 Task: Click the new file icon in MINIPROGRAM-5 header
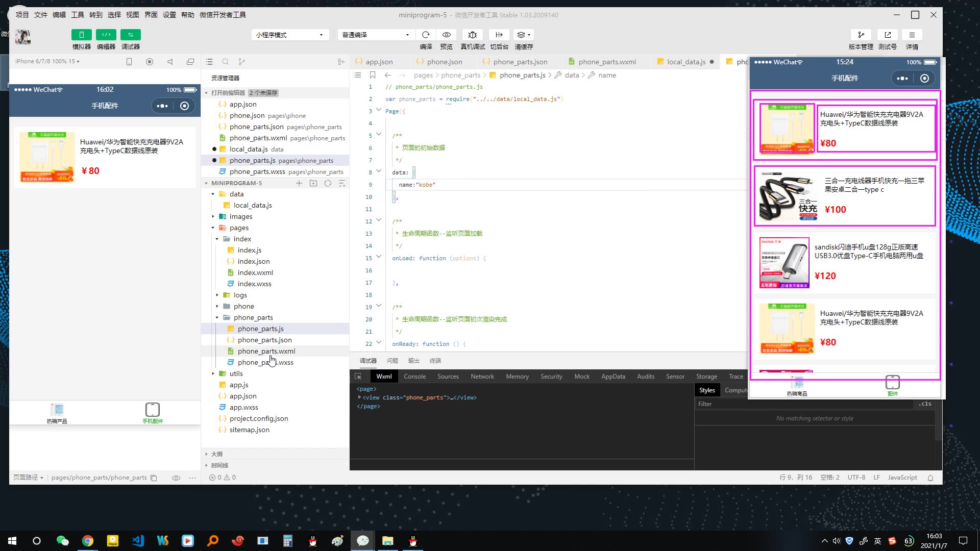[299, 183]
